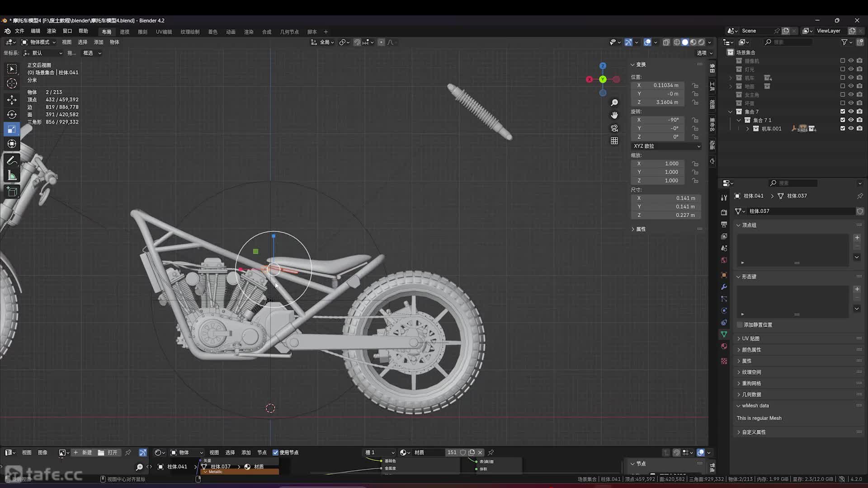
Task: Add a new collection in the outliner
Action: tap(859, 42)
